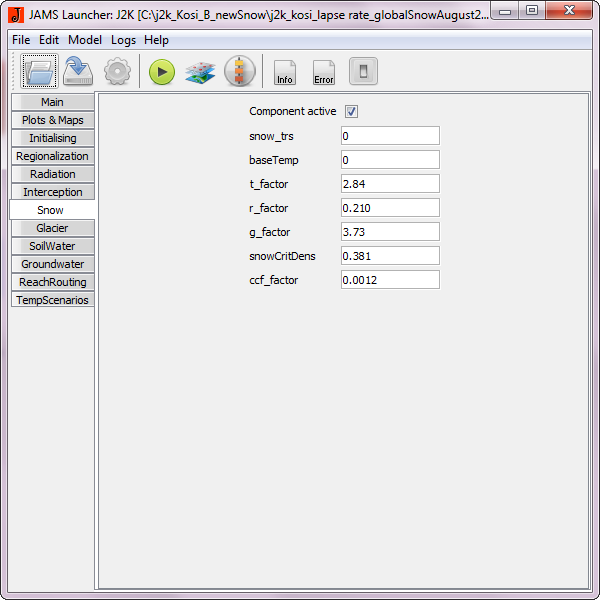Open the File menu
This screenshot has width=600, height=600.
point(21,40)
